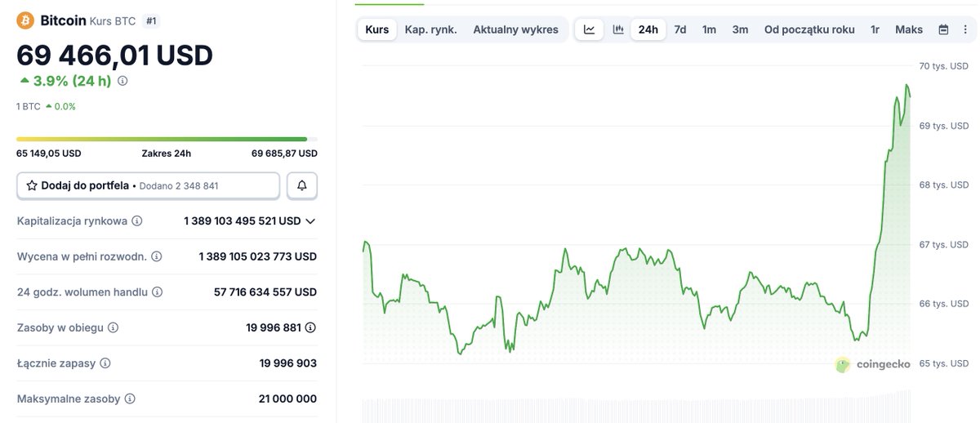Choose the Maks time range
The height and width of the screenshot is (423, 980).
(909, 29)
